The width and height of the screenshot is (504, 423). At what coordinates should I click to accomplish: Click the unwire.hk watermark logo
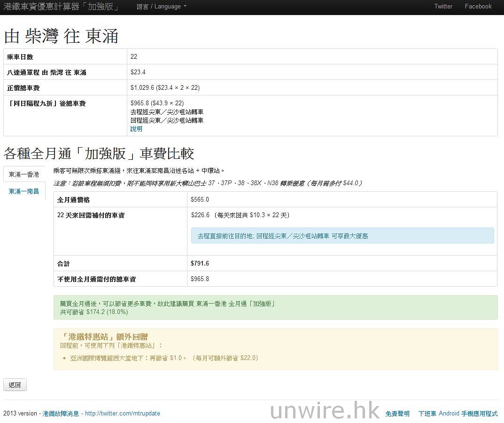click(x=325, y=410)
